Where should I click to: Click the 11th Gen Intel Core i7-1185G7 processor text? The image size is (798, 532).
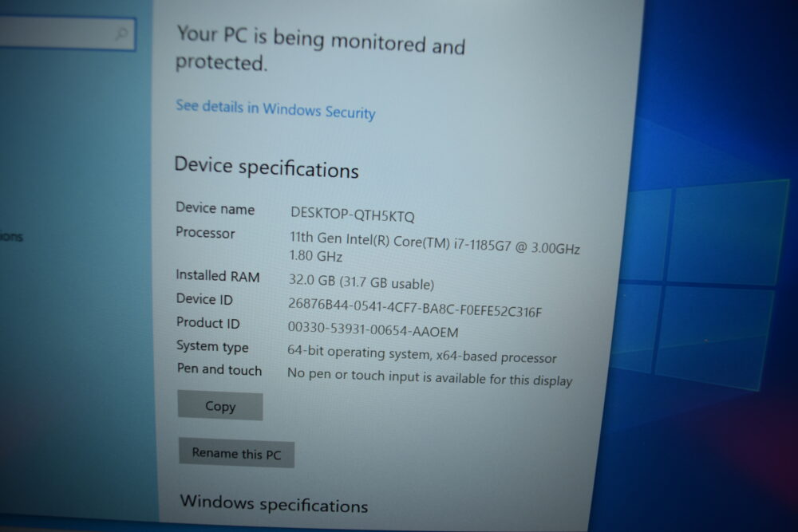(435, 247)
